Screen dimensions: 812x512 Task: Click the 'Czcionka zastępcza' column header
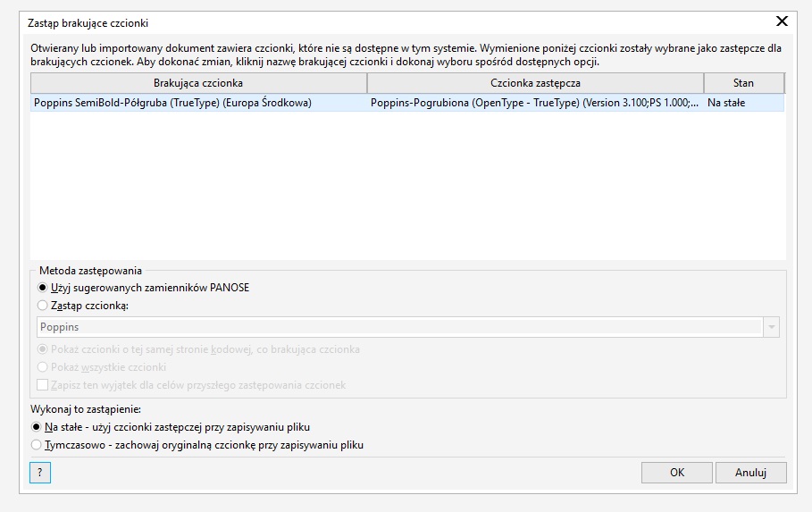click(535, 83)
